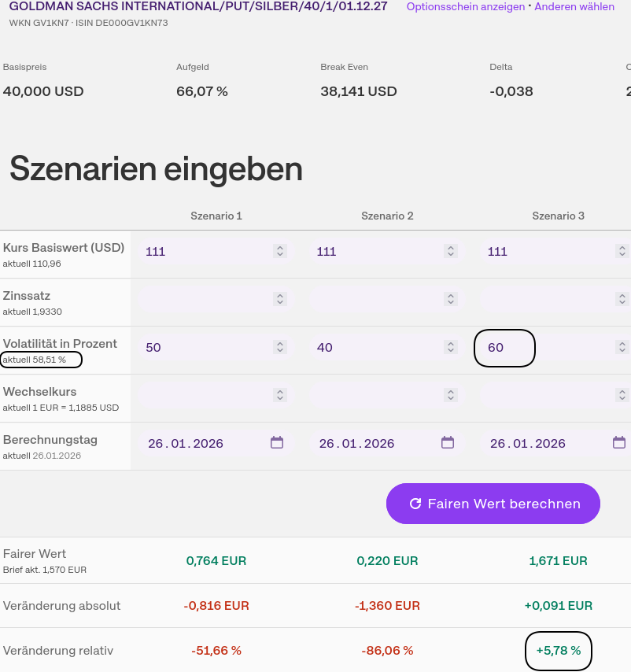
Task: Click stepper arrows for Szenario 1 Kurs Basiswert
Action: pyautogui.click(x=279, y=251)
